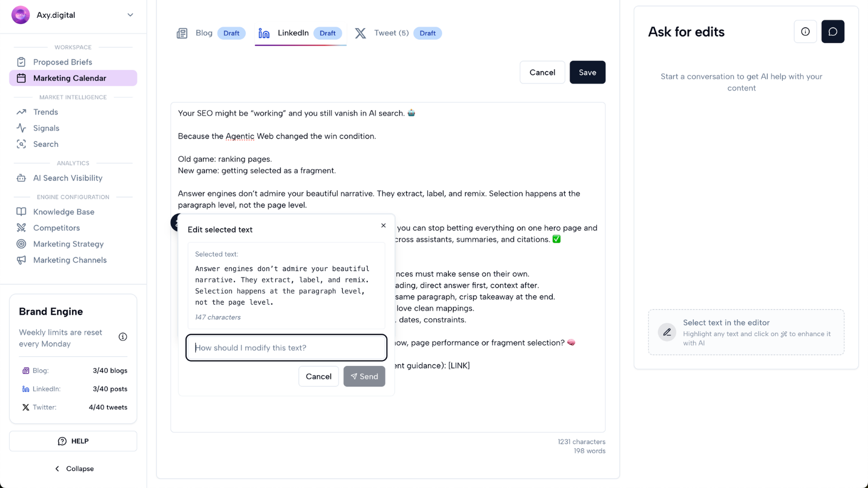Click the Twitter X usage icon
This screenshot has width=868, height=488.
click(25, 407)
